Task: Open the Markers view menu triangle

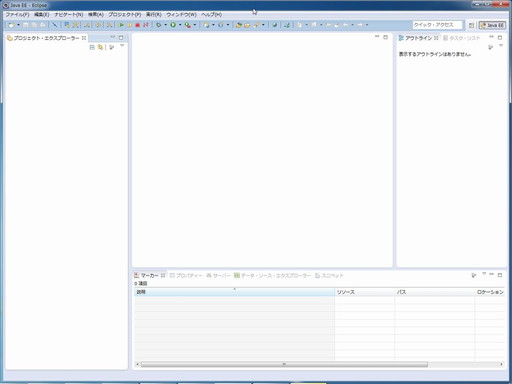Action: 484,274
